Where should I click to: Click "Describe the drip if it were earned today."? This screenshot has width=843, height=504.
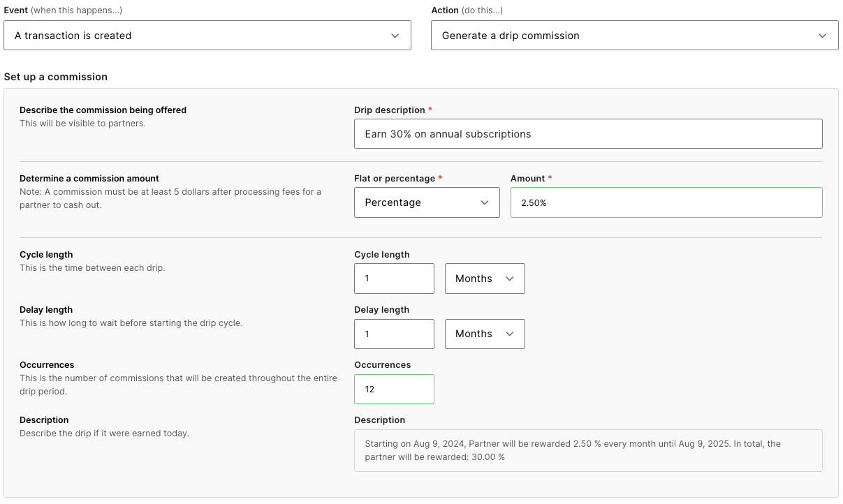point(104,433)
